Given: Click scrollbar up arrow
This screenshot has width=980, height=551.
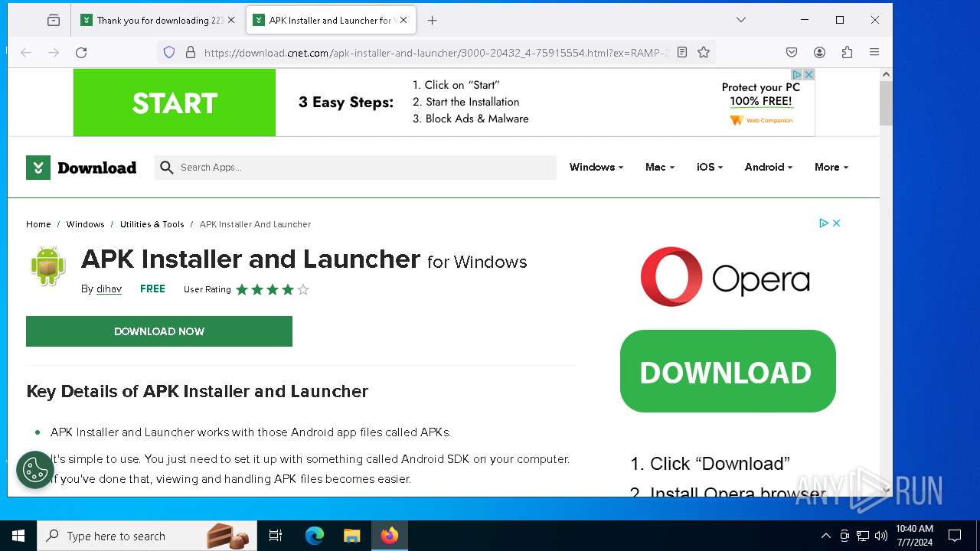Looking at the screenshot, I should pos(886,74).
